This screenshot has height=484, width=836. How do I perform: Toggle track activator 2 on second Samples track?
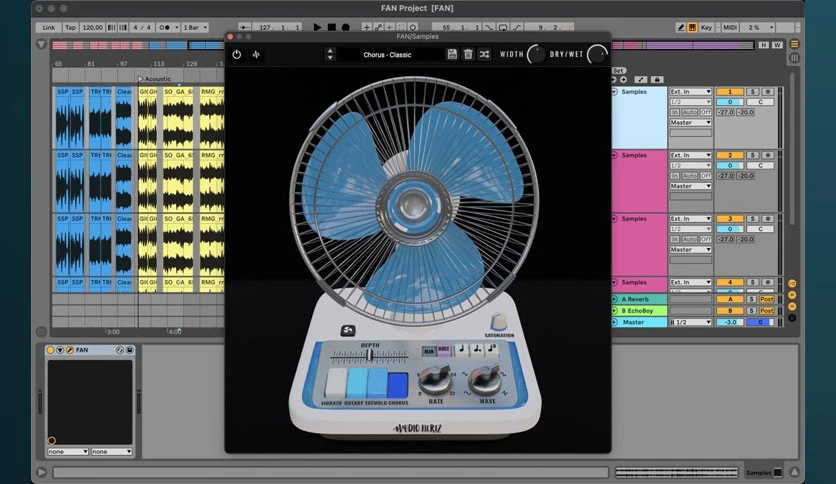(730, 155)
